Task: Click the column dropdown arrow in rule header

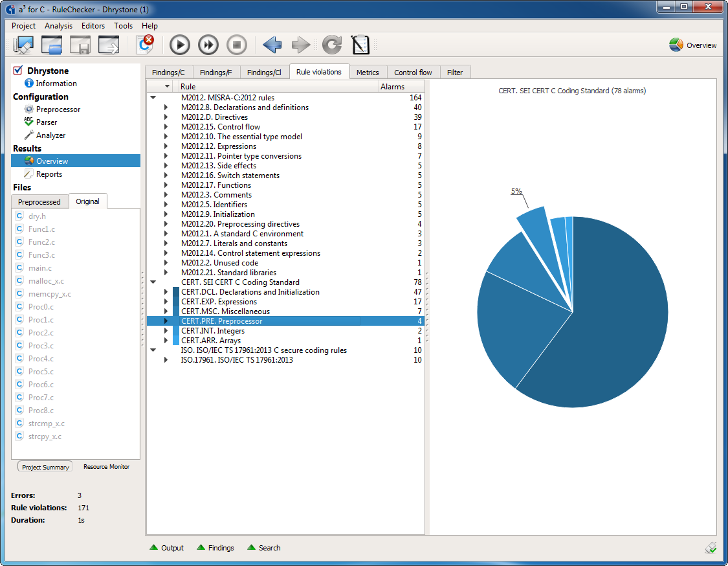Action: click(x=167, y=86)
